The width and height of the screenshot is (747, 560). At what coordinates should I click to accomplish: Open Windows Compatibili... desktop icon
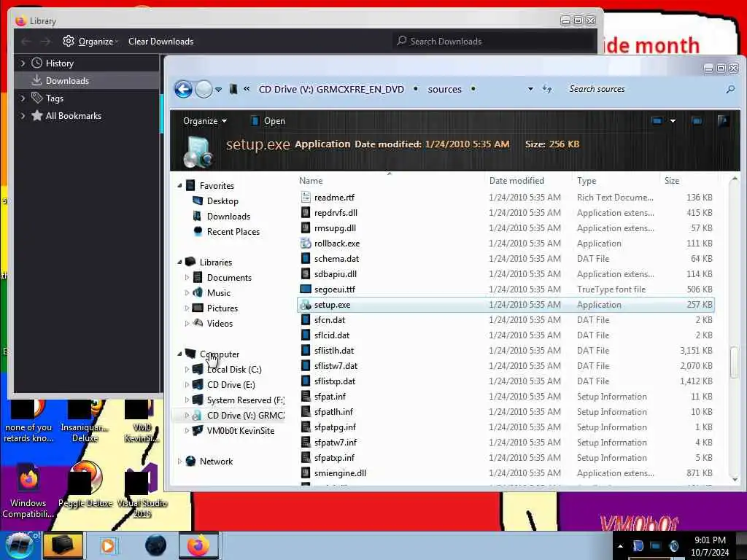pos(28,491)
